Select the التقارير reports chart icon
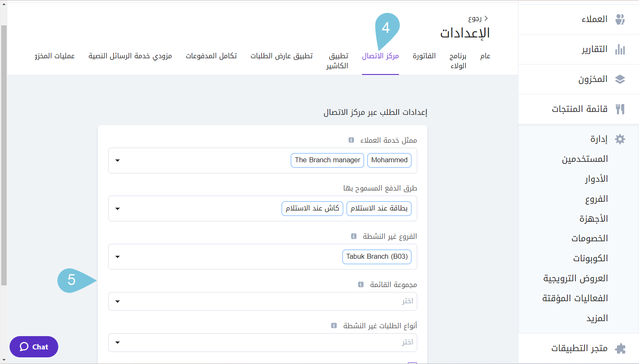The width and height of the screenshot is (639, 364). pos(620,49)
